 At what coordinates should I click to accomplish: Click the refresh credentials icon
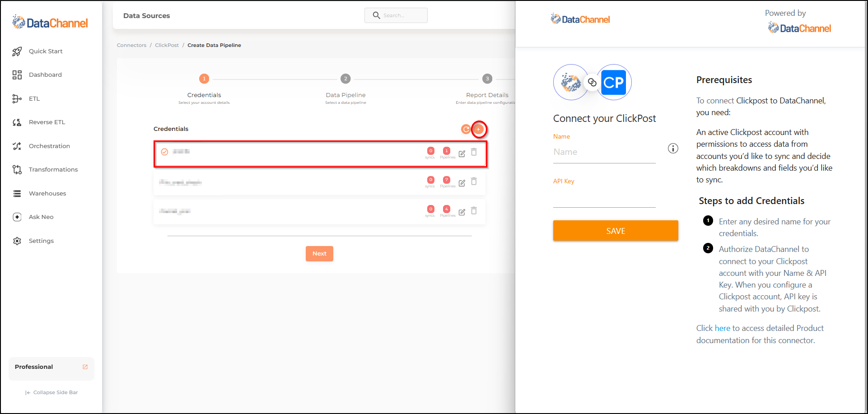click(x=466, y=130)
